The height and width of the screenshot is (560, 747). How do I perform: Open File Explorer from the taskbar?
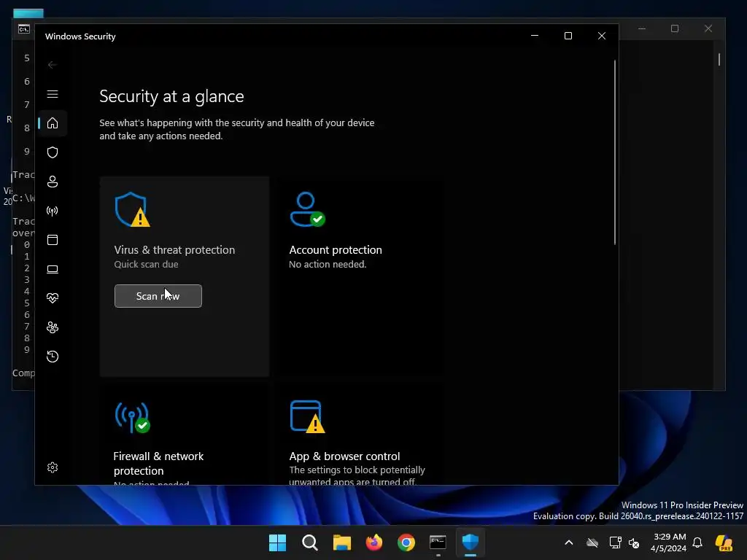[x=341, y=542]
